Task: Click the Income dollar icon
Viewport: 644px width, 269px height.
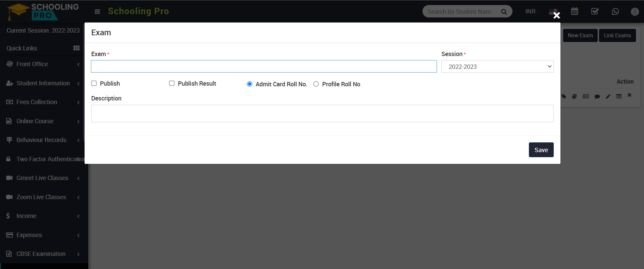Action: [x=8, y=216]
